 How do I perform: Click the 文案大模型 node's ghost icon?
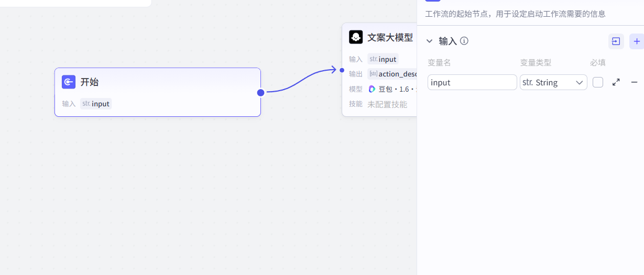[356, 37]
